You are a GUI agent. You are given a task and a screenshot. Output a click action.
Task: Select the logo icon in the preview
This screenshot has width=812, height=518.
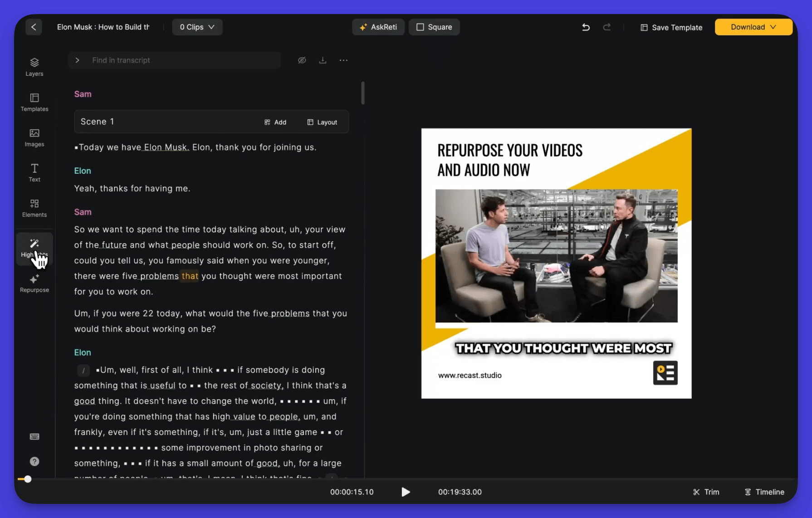click(665, 373)
